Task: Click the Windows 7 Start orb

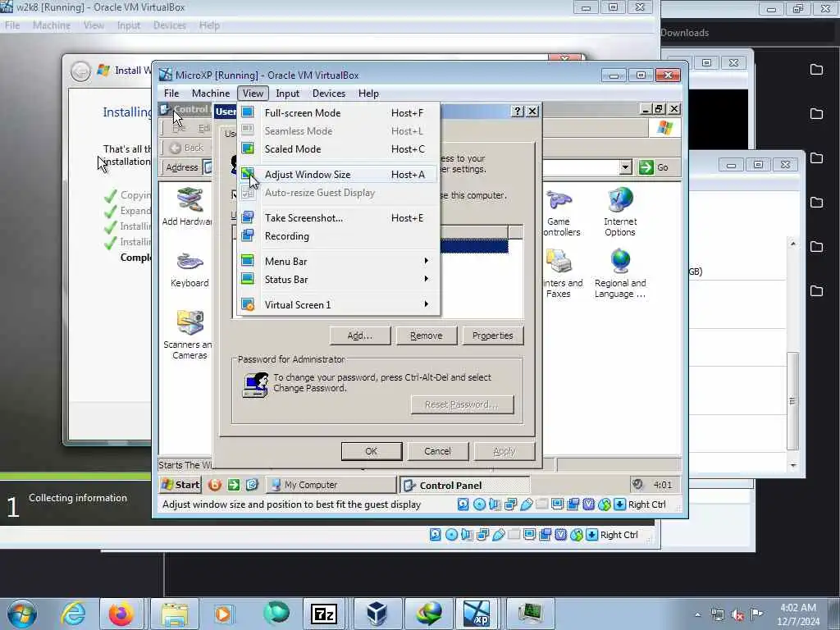Action: [21, 614]
